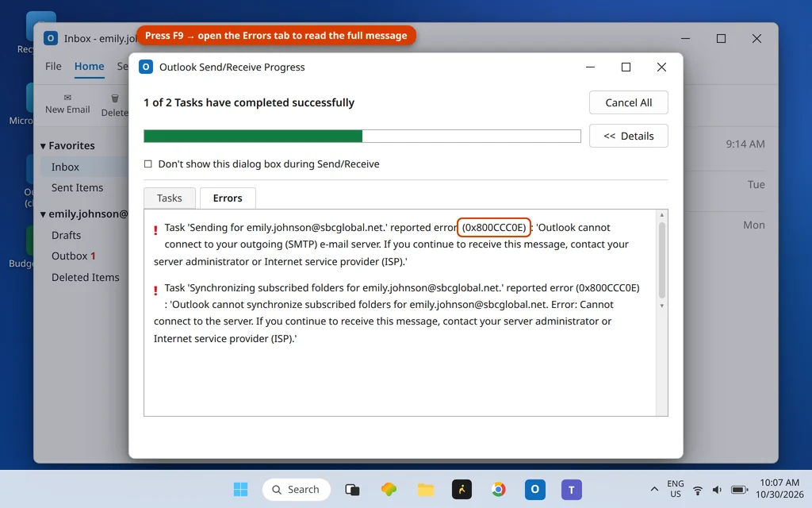
Task: Click the Outlook icon in Inbox window title
Action: [51, 38]
